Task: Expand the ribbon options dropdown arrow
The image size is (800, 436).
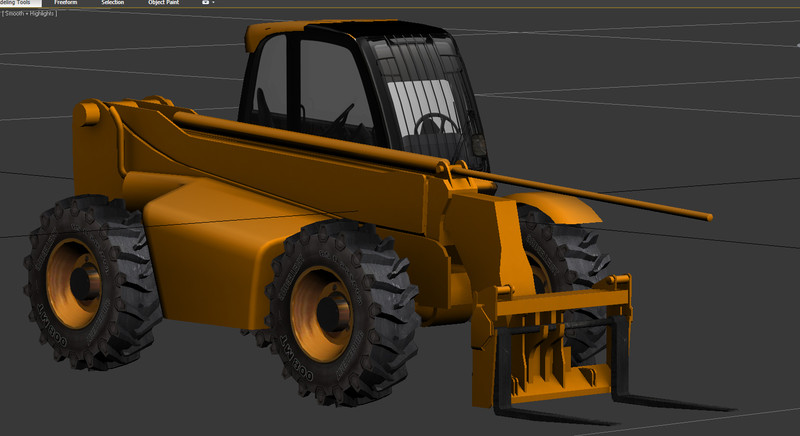Action: [214, 3]
